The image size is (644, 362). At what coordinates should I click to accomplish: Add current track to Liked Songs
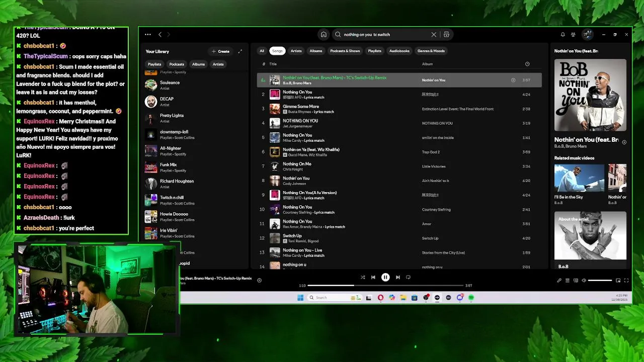(259, 281)
